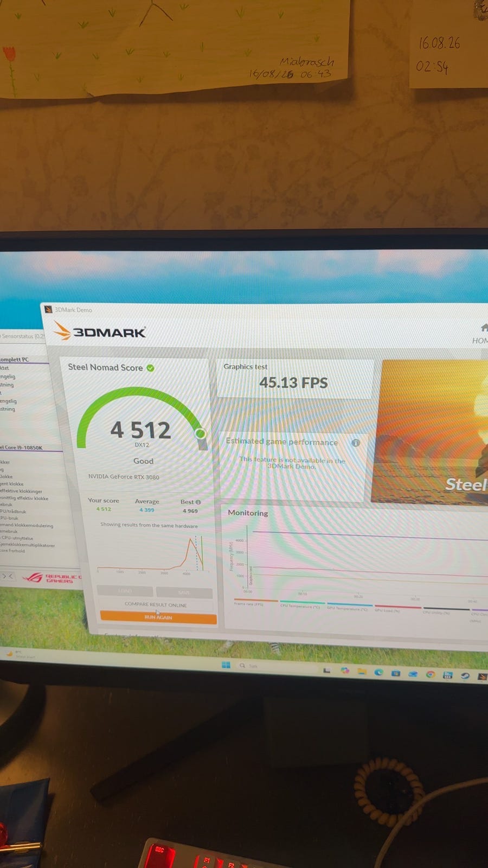Image resolution: width=488 pixels, height=868 pixels.
Task: Click the greyed-out LOAD button
Action: pos(125,591)
